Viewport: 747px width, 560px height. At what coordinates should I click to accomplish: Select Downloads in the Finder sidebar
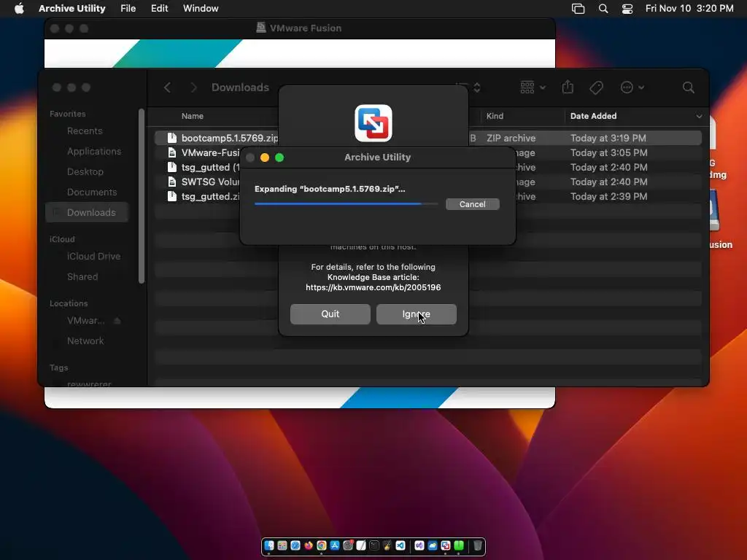[x=87, y=212]
